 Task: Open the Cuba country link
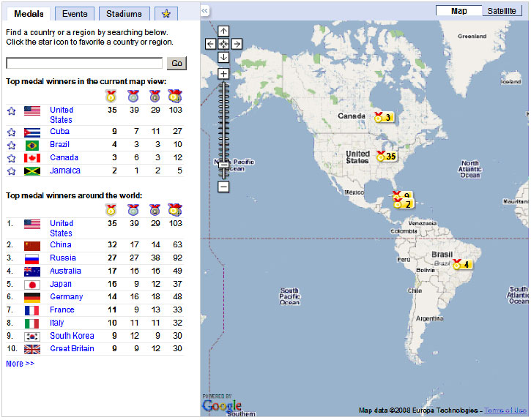coord(59,131)
